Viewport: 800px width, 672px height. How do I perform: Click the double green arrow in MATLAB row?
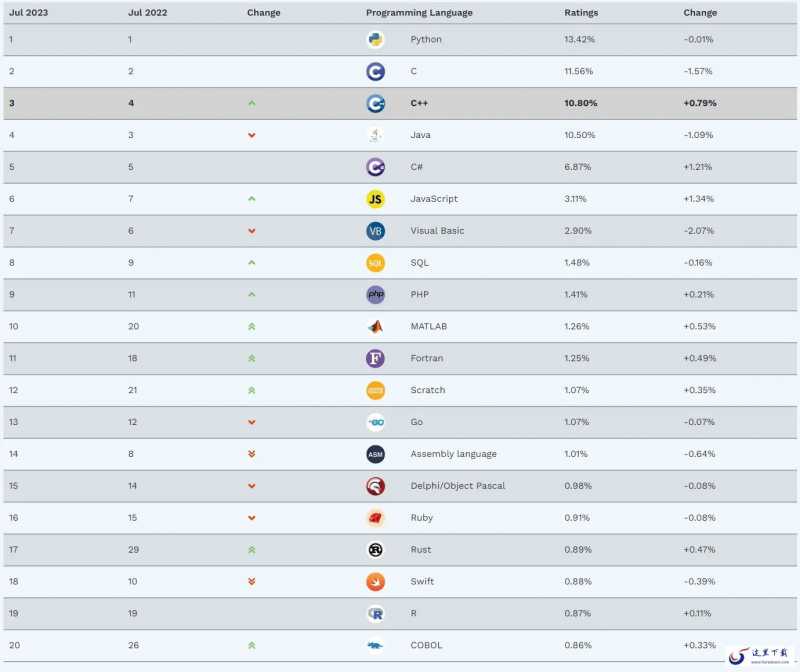click(x=252, y=327)
